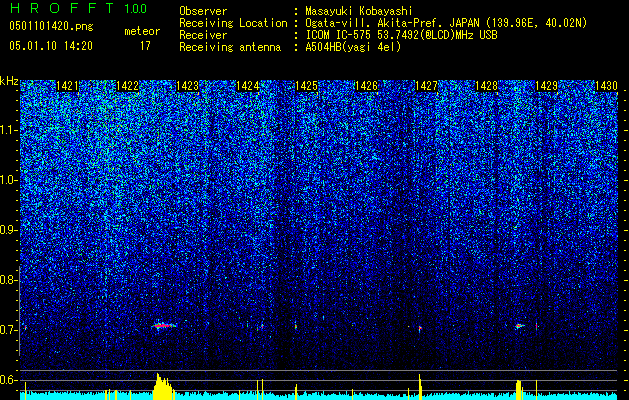Click the 1426 time marker
Image resolution: width=629 pixels, height=400 pixels.
(367, 86)
